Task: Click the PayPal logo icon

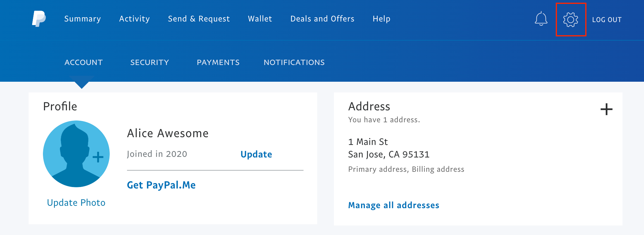Action: [39, 19]
